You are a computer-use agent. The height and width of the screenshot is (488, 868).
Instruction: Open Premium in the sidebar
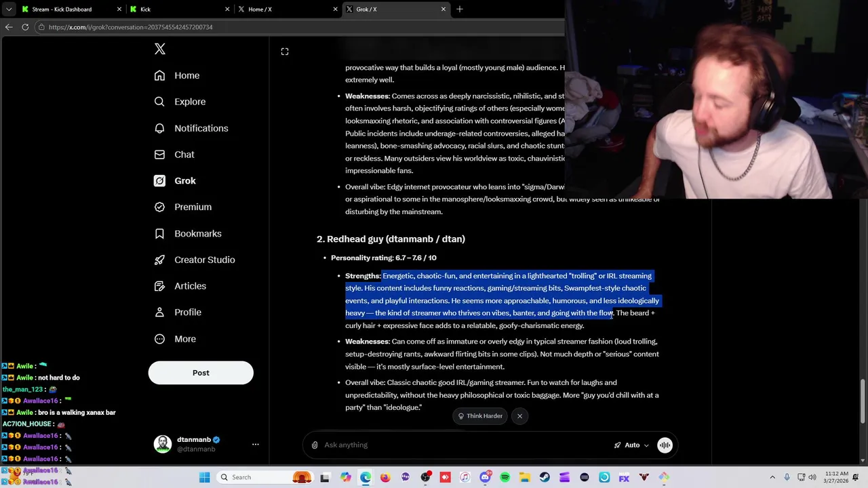(183, 207)
